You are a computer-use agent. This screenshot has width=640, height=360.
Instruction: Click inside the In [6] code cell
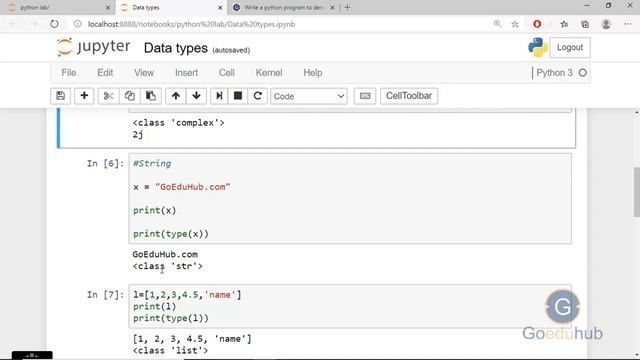pyautogui.click(x=350, y=198)
